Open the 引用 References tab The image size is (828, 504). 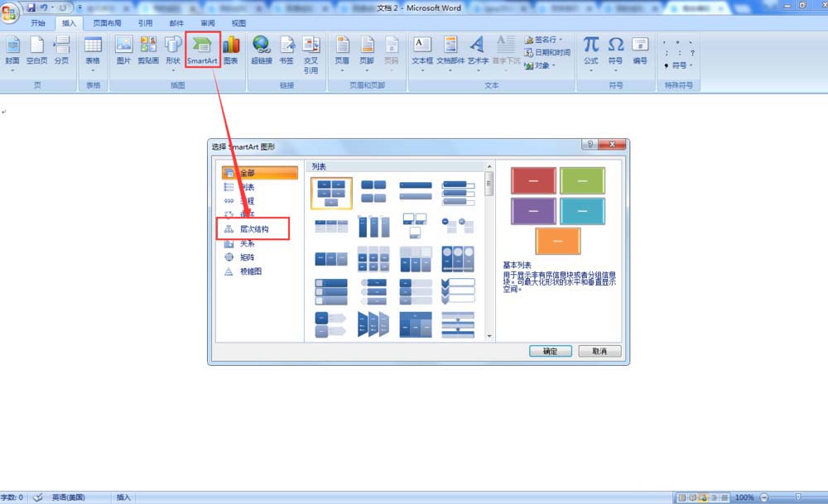(x=145, y=23)
